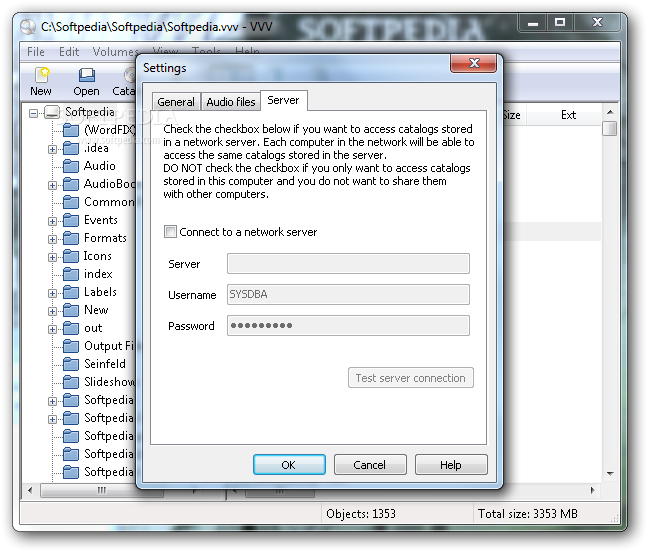648x552 pixels.
Task: Select the out folder icon
Action: click(71, 328)
